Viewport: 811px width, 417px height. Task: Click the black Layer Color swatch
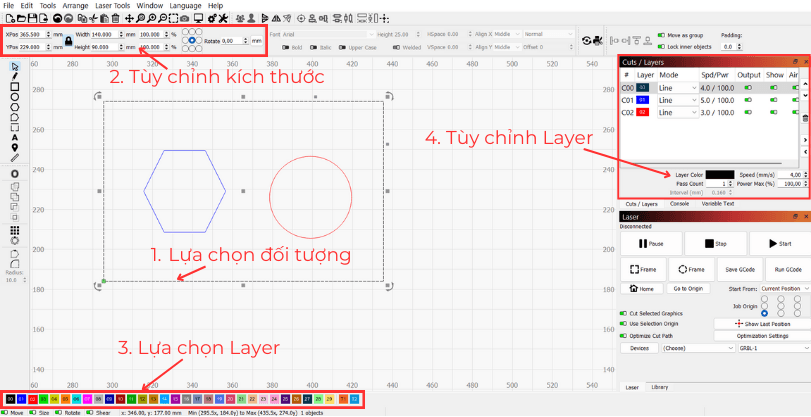click(x=721, y=174)
